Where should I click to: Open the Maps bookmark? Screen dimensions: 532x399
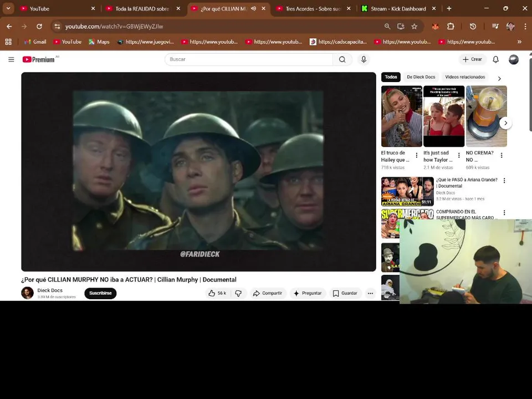(99, 42)
